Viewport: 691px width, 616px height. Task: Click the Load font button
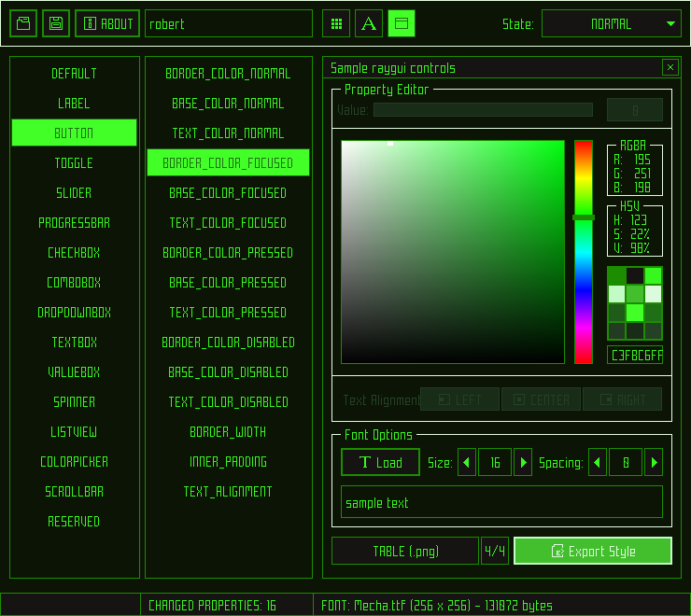click(x=380, y=462)
